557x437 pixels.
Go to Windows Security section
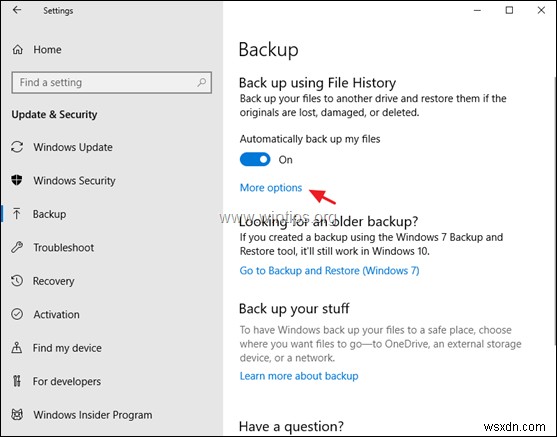pyautogui.click(x=74, y=180)
